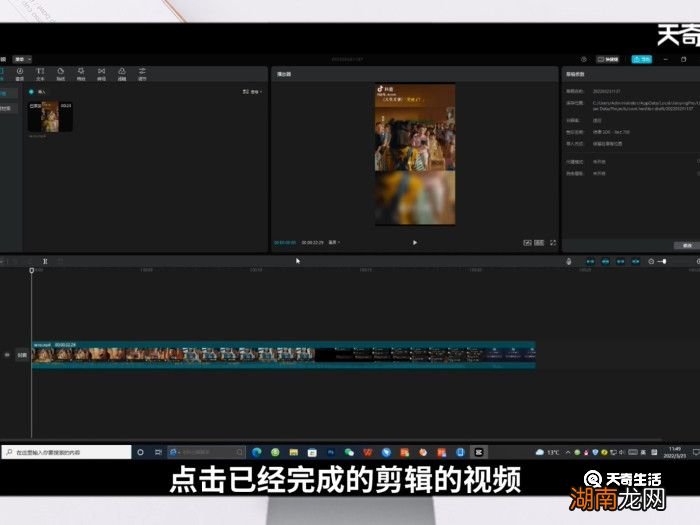This screenshot has height=525, width=700.
Task: Open the Audio (音频) tab icon
Action: [x=20, y=74]
